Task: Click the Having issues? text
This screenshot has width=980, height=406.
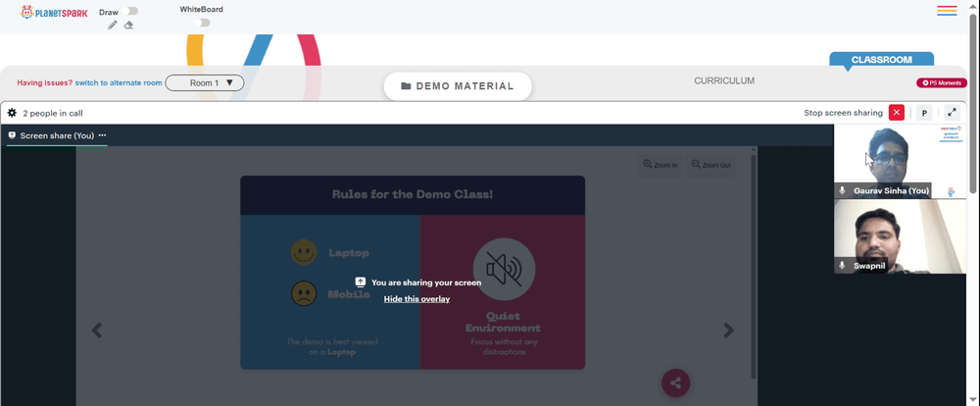Action: [45, 82]
